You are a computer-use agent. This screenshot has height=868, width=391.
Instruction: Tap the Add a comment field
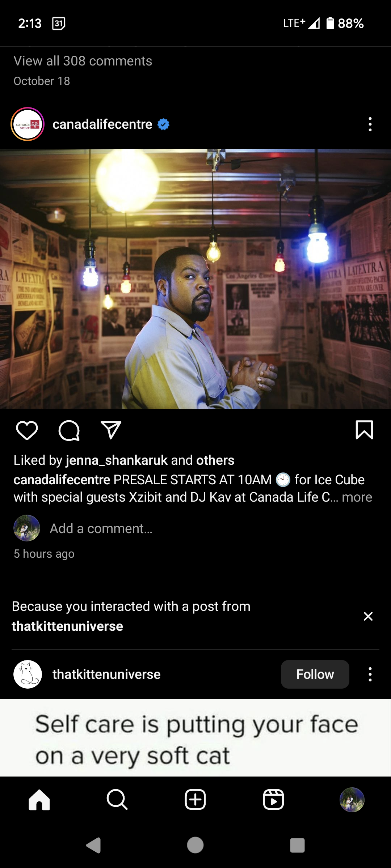point(101,529)
